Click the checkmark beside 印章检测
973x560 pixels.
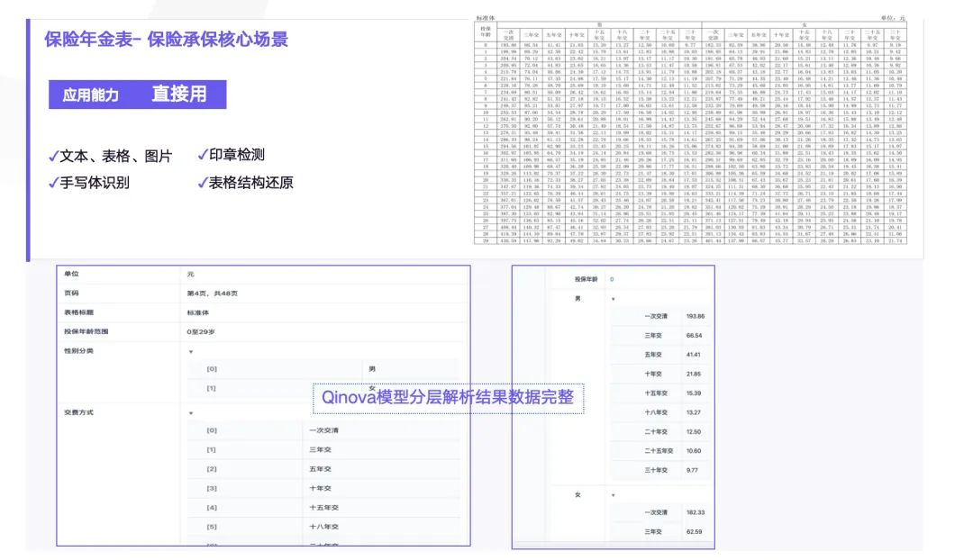coord(203,155)
